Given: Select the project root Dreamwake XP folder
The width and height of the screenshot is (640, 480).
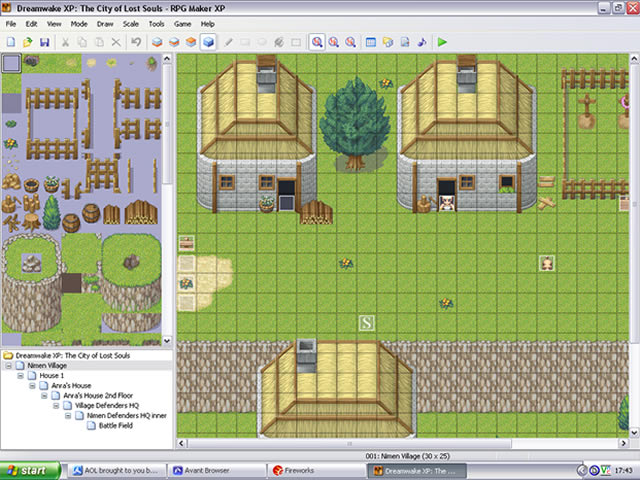Looking at the screenshot, I should [x=73, y=356].
